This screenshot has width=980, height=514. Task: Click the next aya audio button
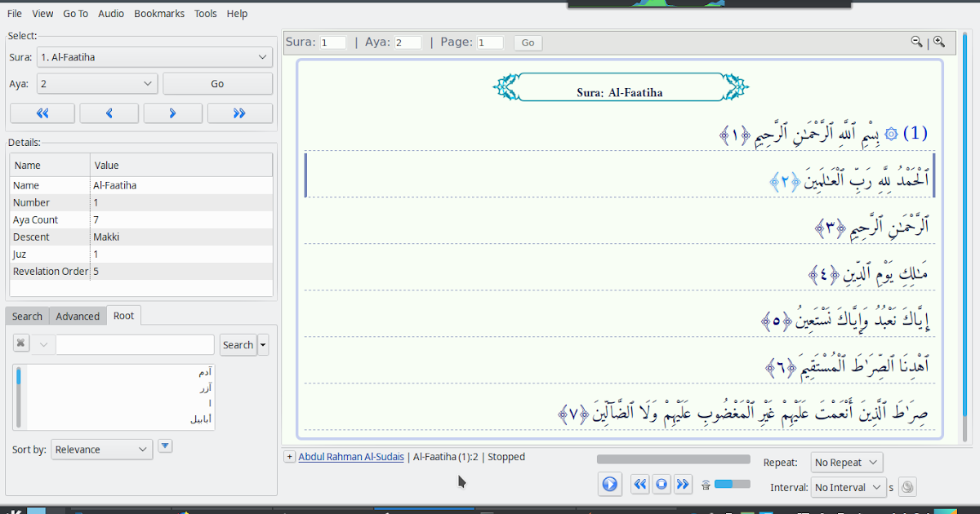[x=684, y=484]
